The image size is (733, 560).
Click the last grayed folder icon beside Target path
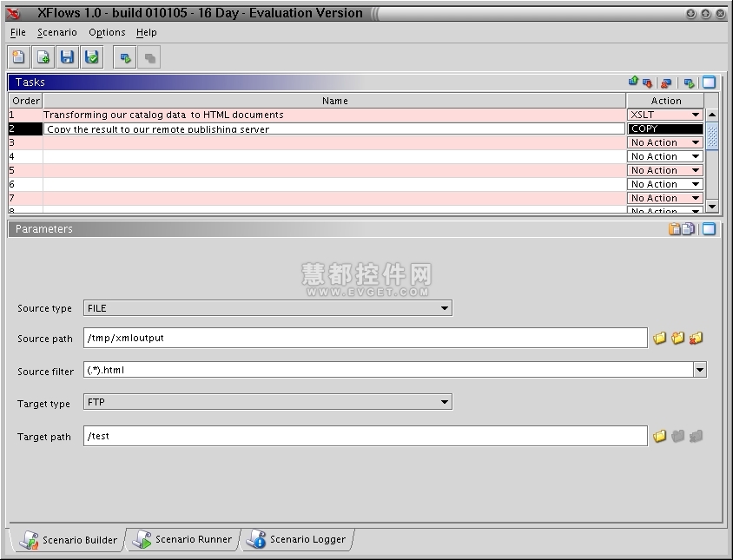pyautogui.click(x=696, y=436)
